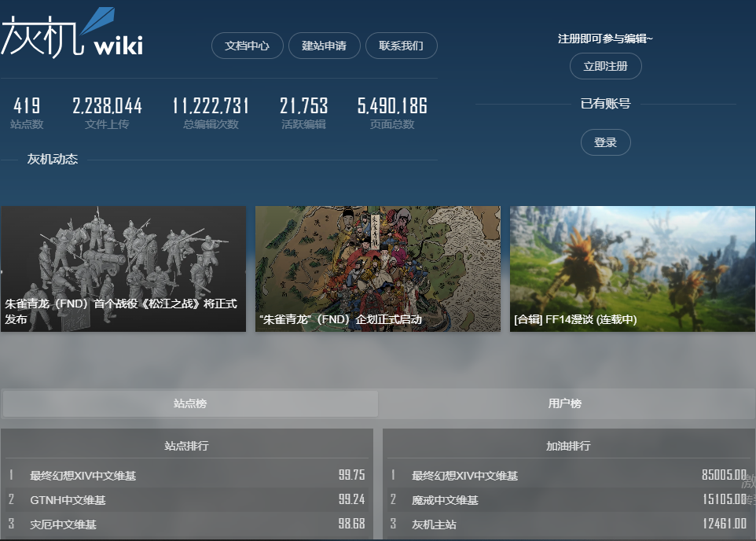756x541 pixels.
Task: Open 灾厄中文维基 ranking entry
Action: pos(63,524)
